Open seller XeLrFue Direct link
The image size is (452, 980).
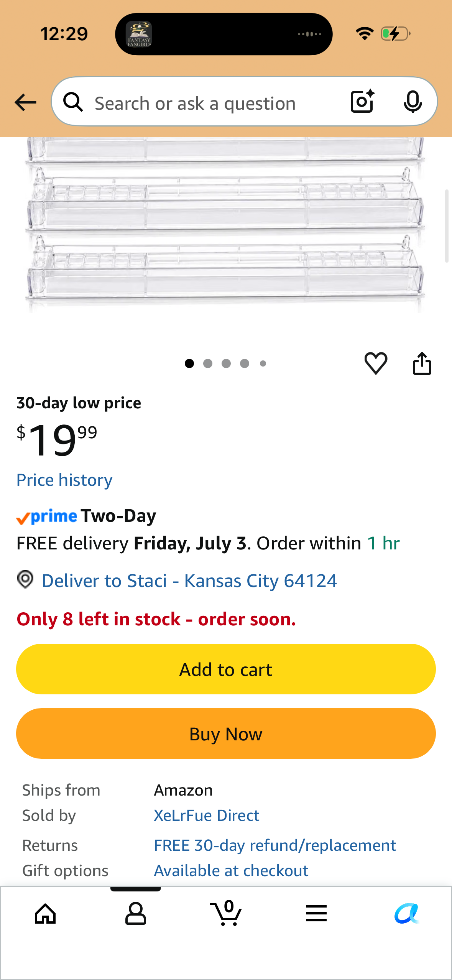[x=207, y=816]
